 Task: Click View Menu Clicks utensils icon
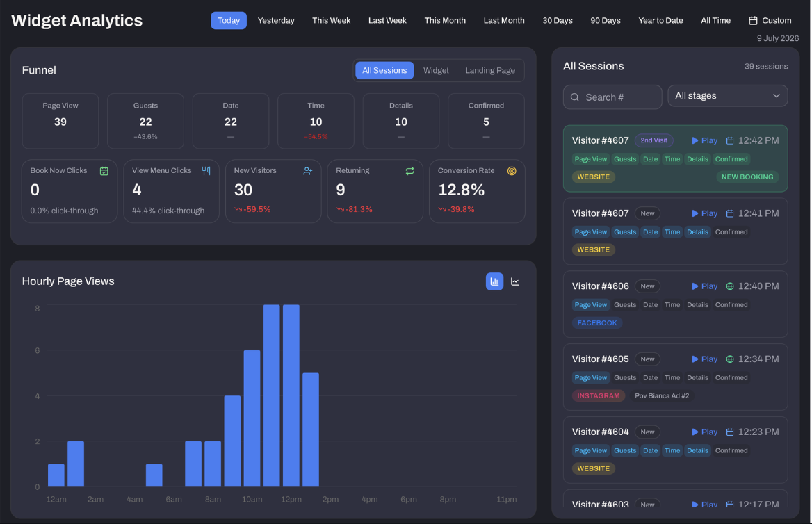(x=206, y=171)
